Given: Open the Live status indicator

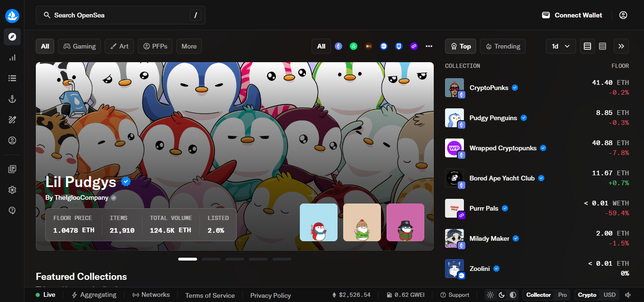Looking at the screenshot, I should [x=45, y=295].
